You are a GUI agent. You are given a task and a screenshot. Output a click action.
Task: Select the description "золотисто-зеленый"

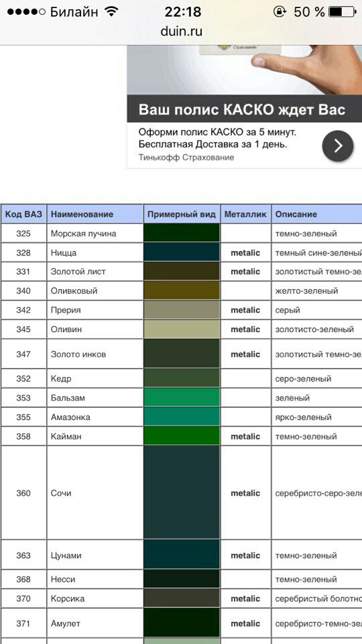tap(314, 329)
